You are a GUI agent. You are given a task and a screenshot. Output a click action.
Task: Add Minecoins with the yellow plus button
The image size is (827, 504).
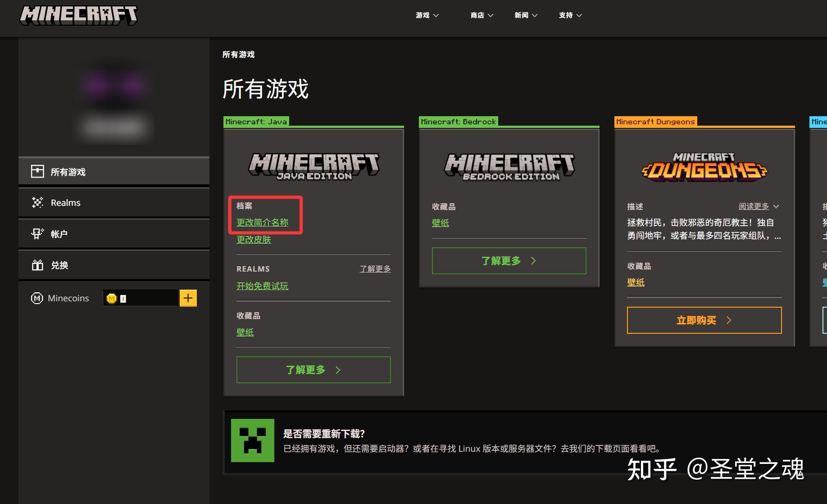point(188,298)
